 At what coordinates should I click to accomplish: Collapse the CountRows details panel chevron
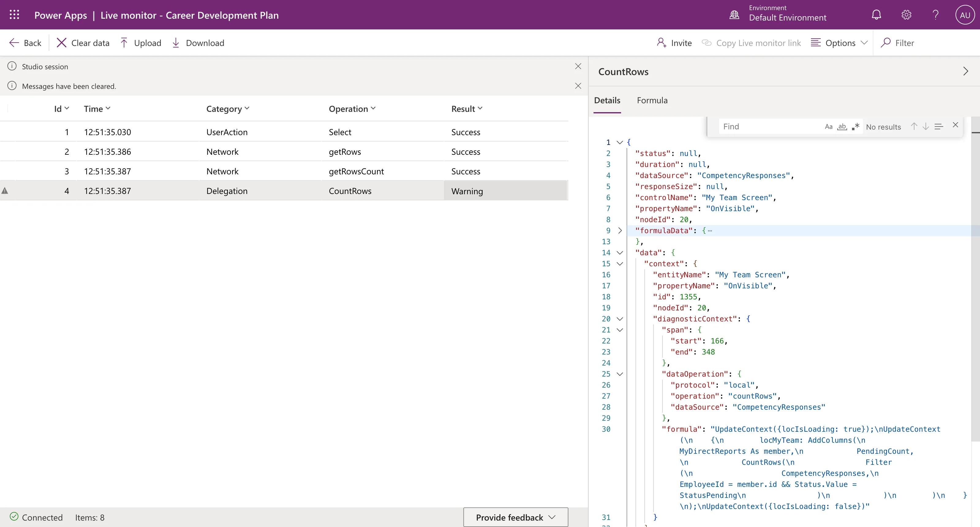coord(965,71)
